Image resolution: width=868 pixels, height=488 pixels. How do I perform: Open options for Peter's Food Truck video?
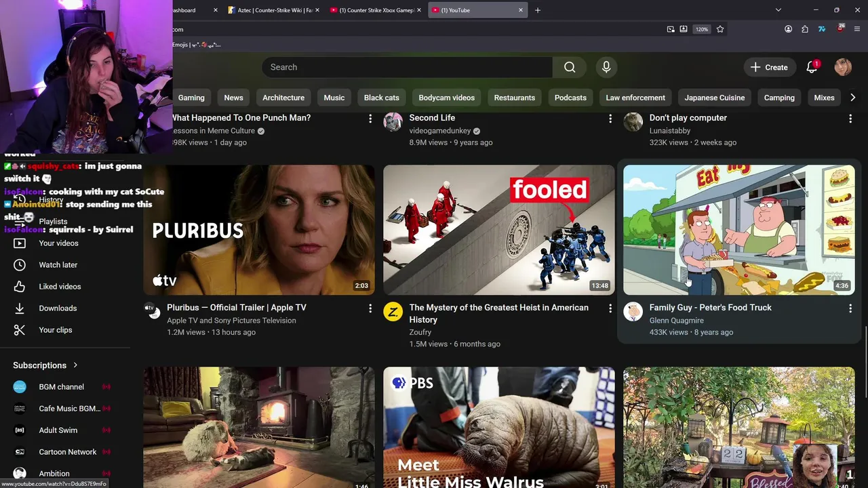coord(850,308)
